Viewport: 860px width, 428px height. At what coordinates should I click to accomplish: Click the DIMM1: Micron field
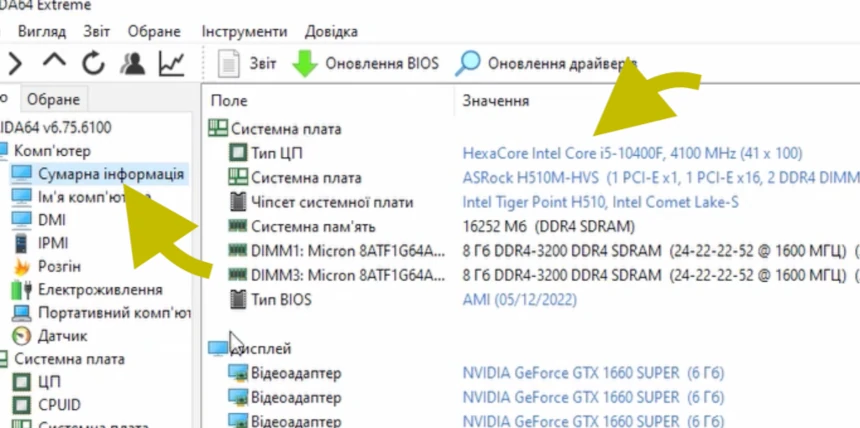pyautogui.click(x=348, y=251)
